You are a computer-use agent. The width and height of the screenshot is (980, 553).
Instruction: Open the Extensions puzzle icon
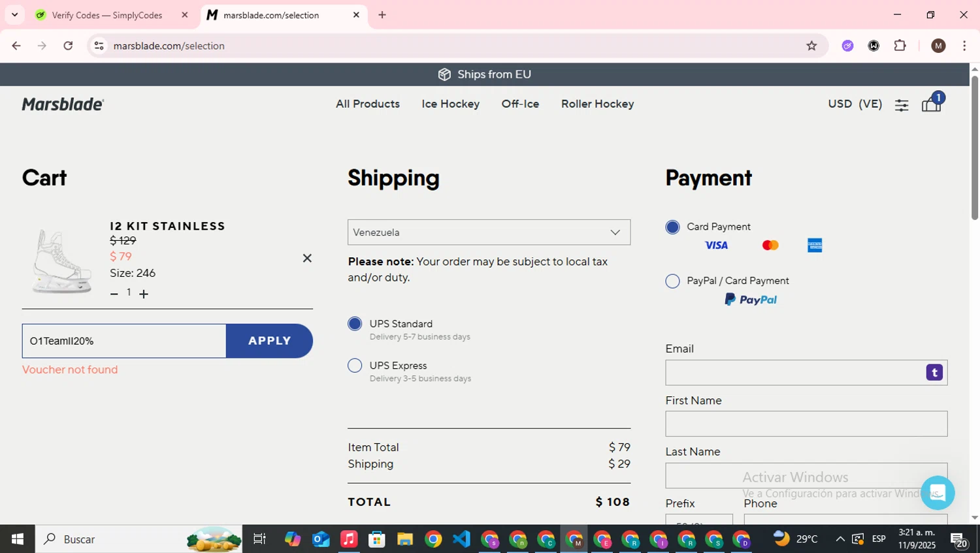tap(900, 46)
